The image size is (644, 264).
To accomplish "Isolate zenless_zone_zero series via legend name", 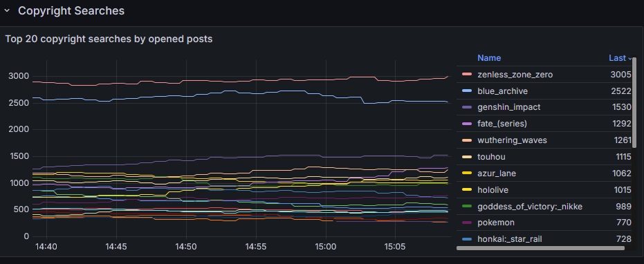I will (515, 75).
